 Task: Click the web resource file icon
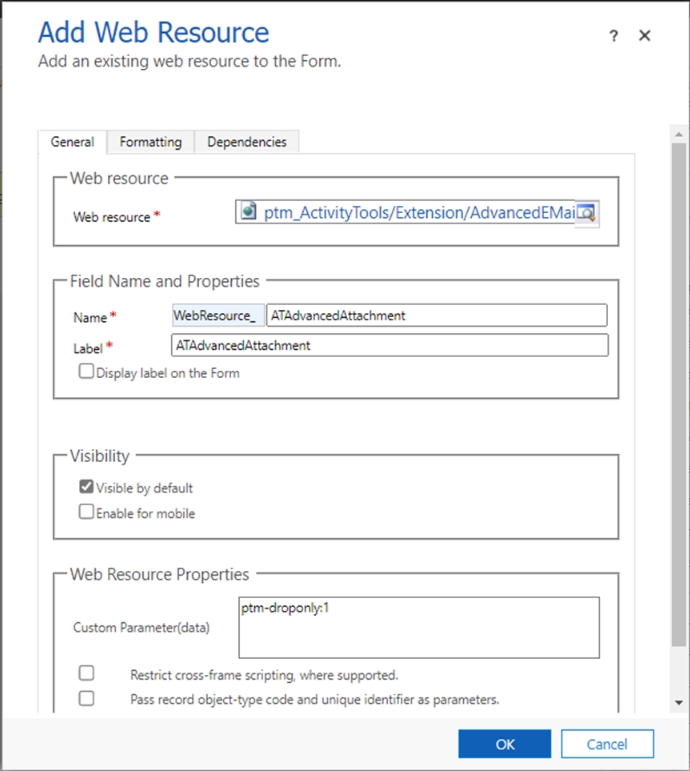click(x=249, y=213)
